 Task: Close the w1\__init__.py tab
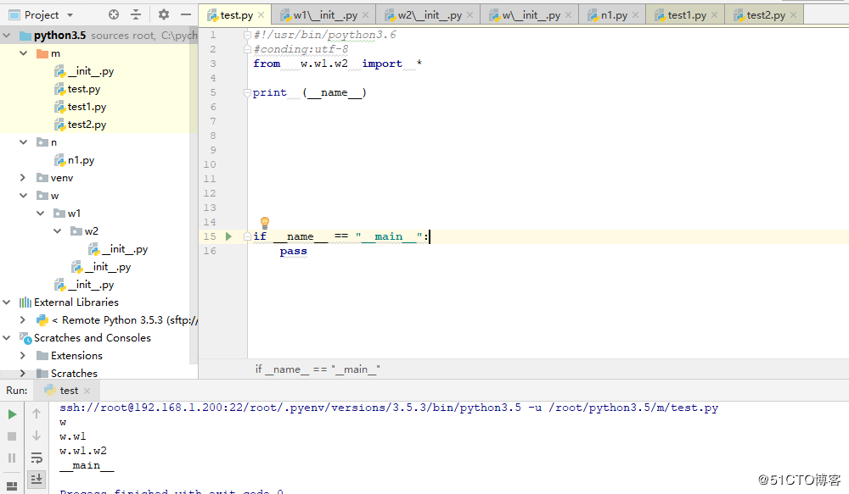click(x=365, y=15)
